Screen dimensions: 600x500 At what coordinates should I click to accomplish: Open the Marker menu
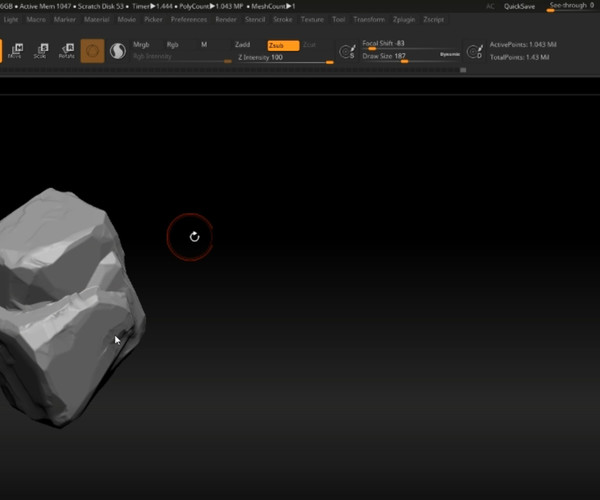(65, 19)
